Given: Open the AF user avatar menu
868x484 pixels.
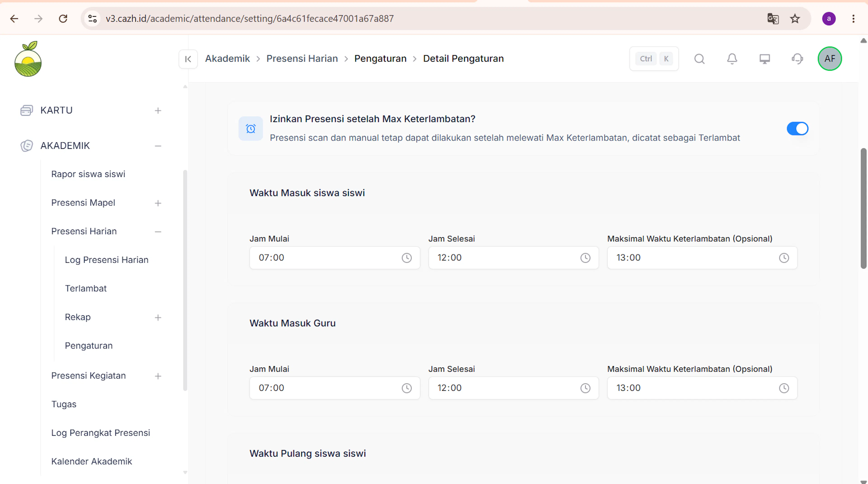Looking at the screenshot, I should pos(830,59).
